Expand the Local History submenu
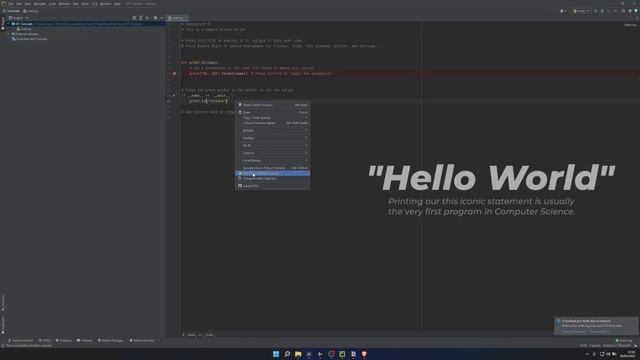 pyautogui.click(x=272, y=160)
